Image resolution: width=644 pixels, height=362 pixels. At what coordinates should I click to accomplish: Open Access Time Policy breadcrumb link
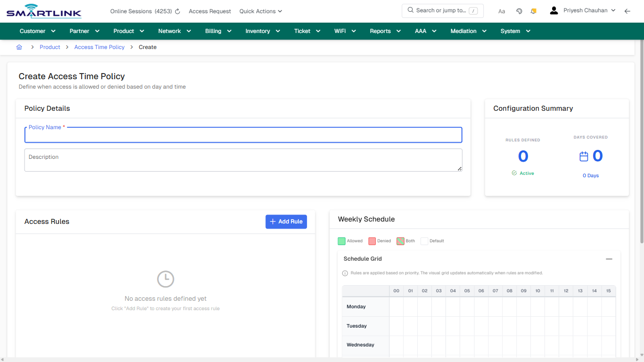click(99, 47)
